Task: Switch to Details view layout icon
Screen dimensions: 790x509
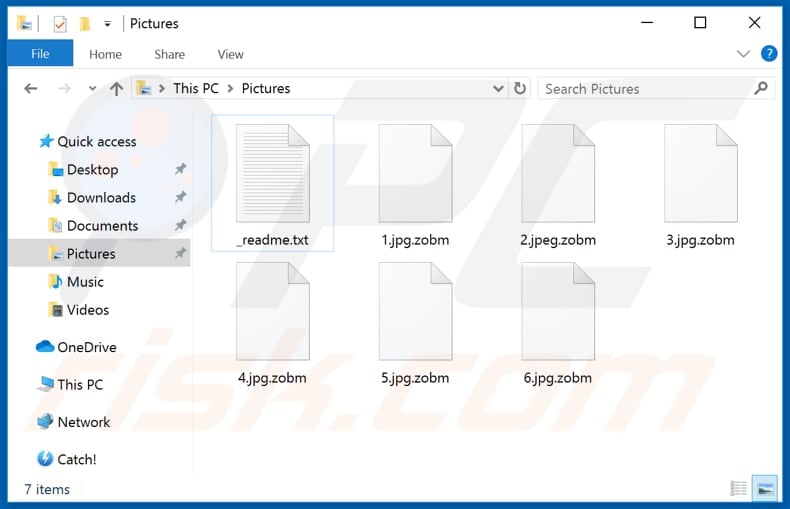Action: click(x=738, y=489)
